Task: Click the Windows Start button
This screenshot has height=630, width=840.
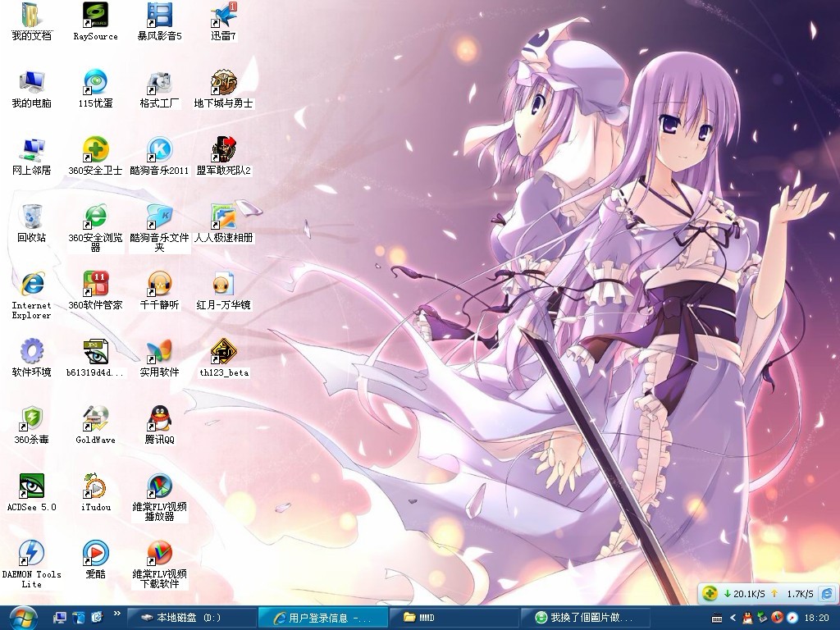Action: (22, 617)
